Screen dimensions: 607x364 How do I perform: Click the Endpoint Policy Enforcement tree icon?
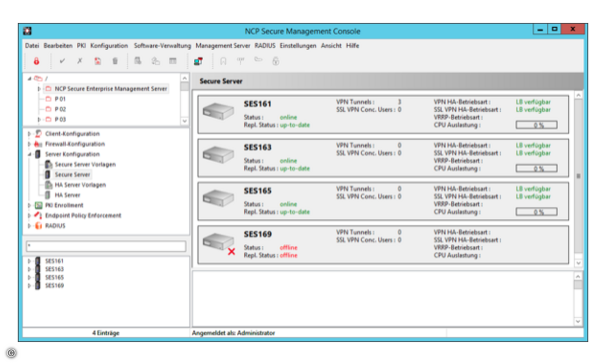39,215
